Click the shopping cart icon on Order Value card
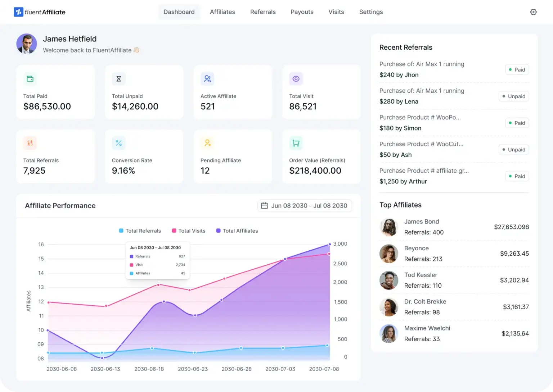This screenshot has height=392, width=553. click(296, 143)
